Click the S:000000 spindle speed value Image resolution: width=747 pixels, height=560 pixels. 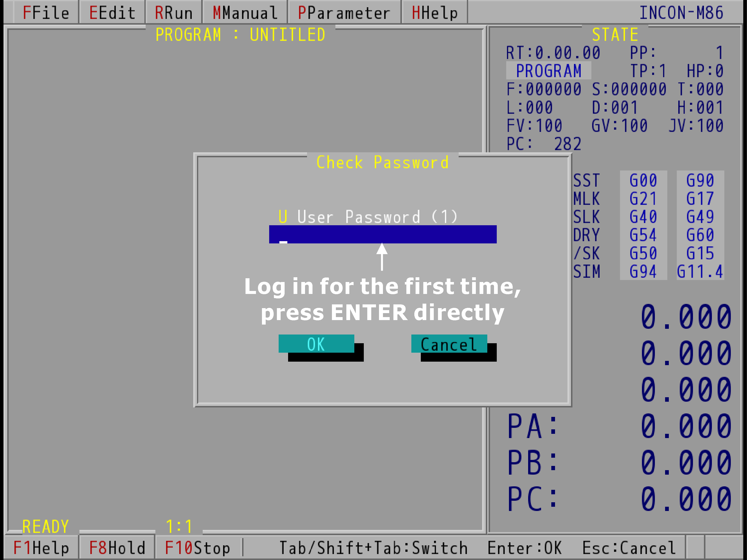pos(629,89)
